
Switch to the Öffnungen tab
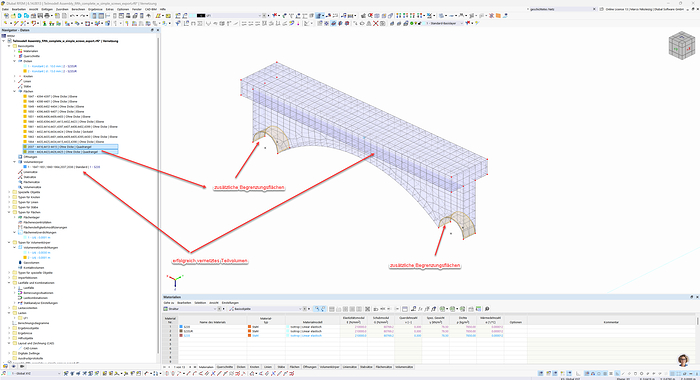pyautogui.click(x=309, y=367)
